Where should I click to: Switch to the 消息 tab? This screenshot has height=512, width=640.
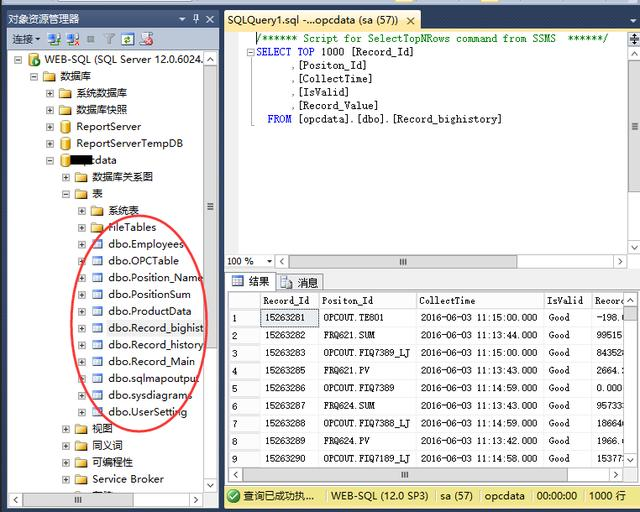[300, 283]
